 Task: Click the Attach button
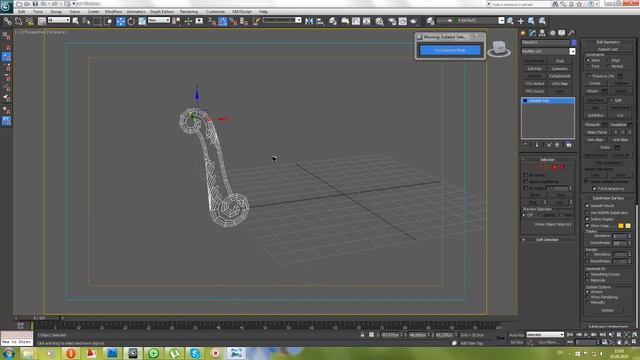point(593,91)
